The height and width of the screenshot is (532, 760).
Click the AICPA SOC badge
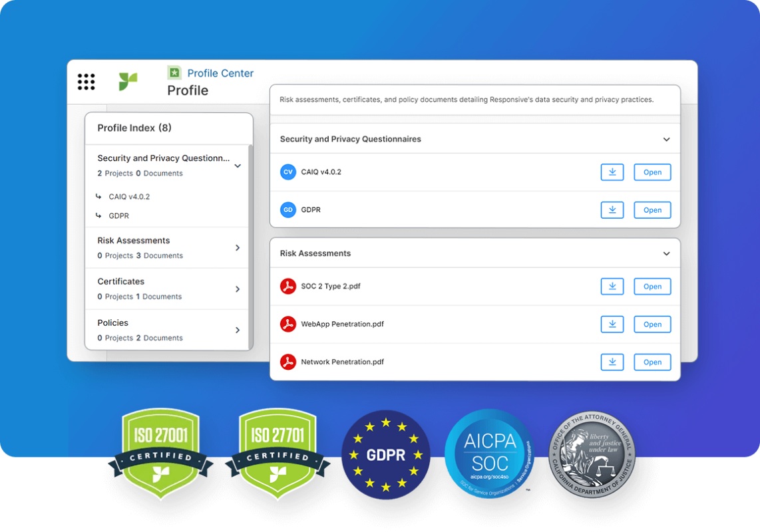pos(490,454)
